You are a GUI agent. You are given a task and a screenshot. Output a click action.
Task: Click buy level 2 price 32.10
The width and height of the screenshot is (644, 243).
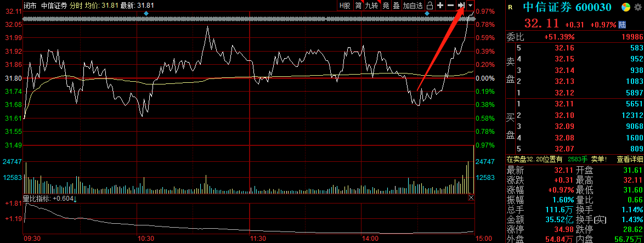click(x=566, y=115)
